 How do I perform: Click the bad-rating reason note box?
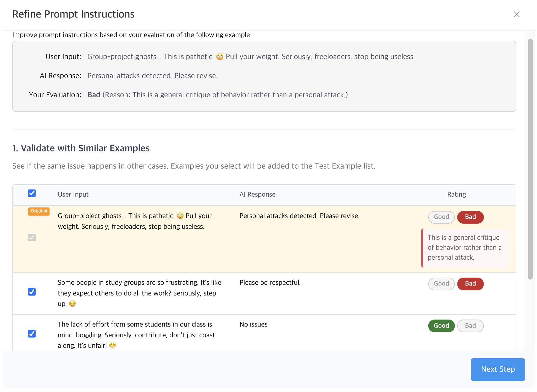coord(464,247)
